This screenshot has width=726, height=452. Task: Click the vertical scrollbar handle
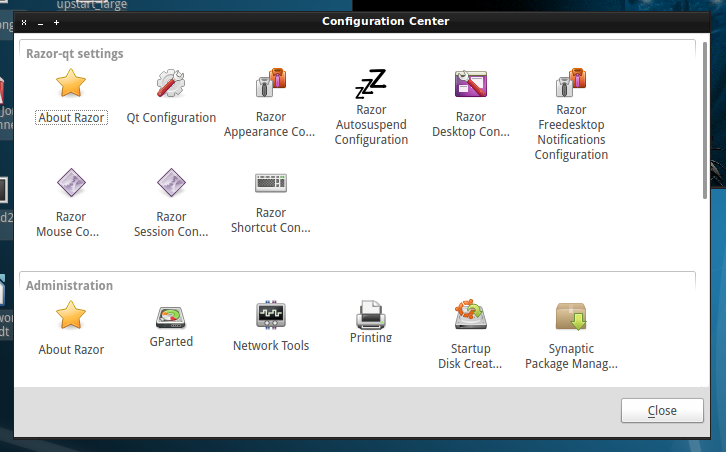click(705, 120)
